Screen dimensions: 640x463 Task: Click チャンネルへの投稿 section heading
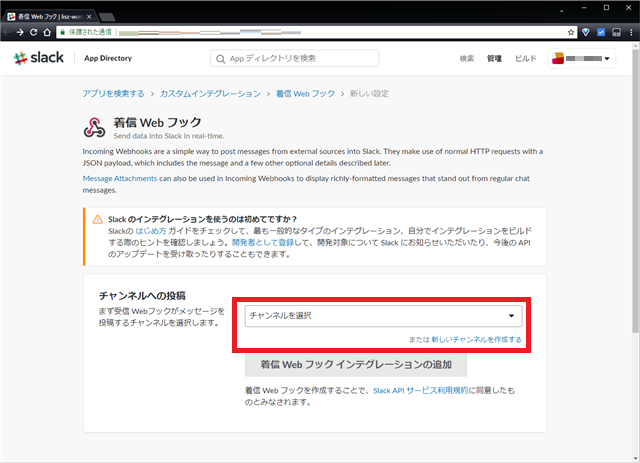coord(142,296)
